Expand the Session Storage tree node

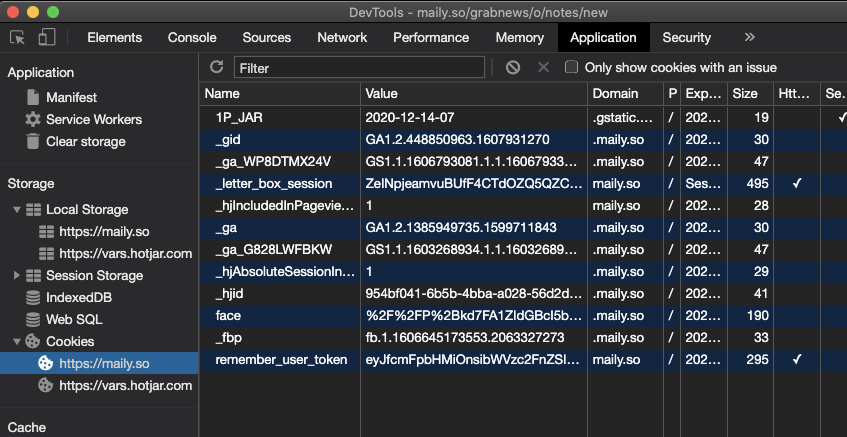[17, 275]
